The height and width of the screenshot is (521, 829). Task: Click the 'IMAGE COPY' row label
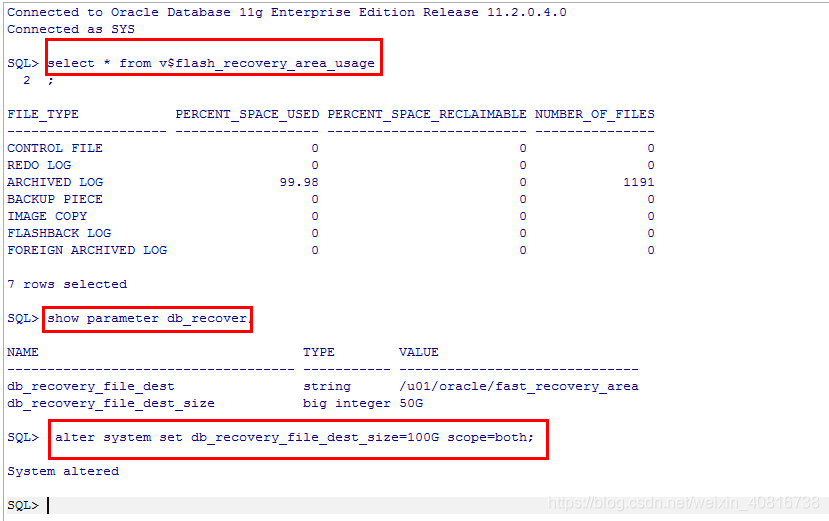pyautogui.click(x=47, y=216)
